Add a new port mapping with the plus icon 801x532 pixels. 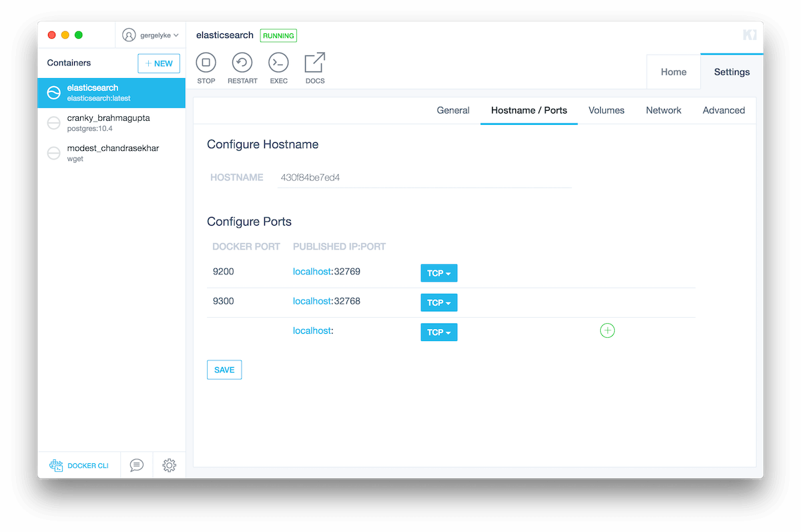[x=607, y=330]
